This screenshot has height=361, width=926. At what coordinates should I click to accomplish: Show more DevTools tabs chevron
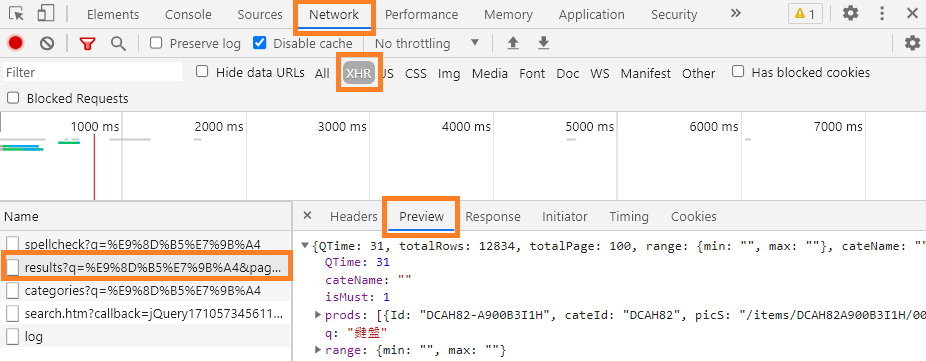[x=735, y=14]
